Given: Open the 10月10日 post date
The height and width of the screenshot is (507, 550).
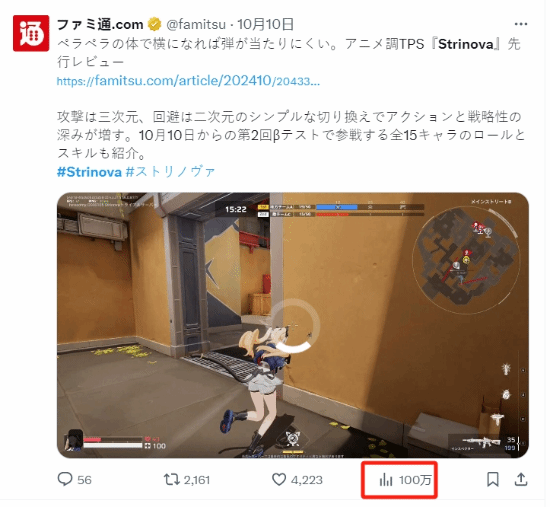Looking at the screenshot, I should [266, 25].
